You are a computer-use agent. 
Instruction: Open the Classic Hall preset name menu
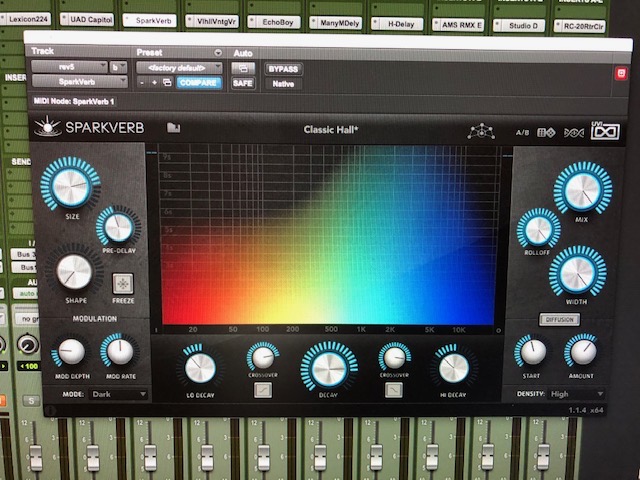click(x=331, y=130)
